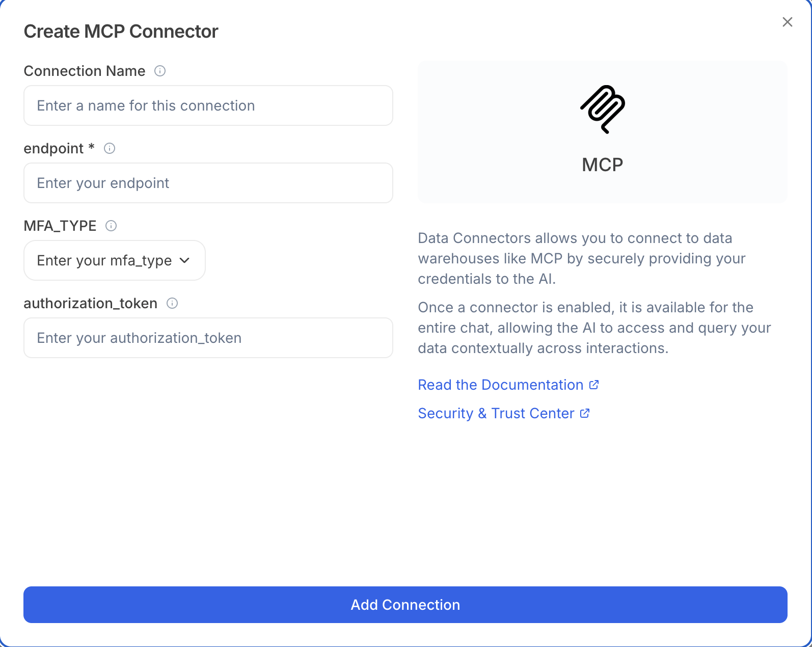Click the external link icon after Read the Documentation

pos(594,385)
